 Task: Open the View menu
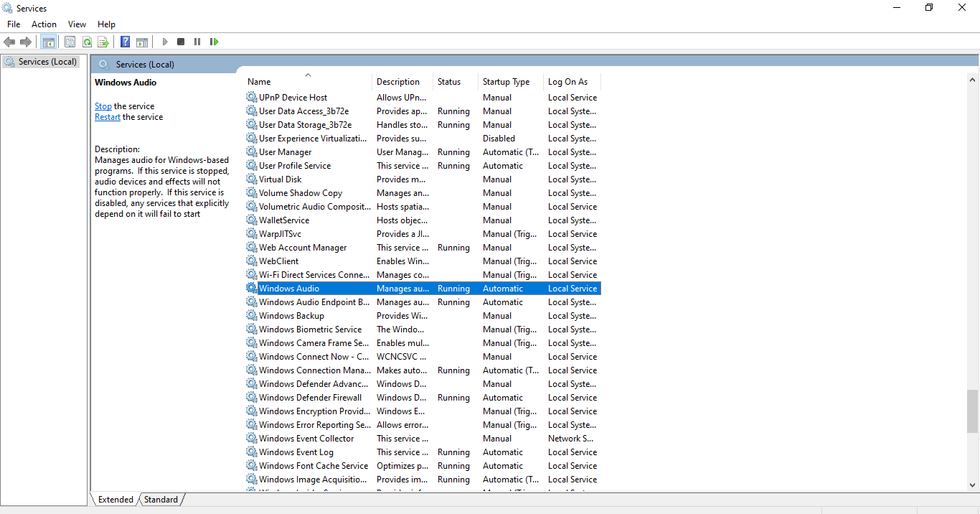tap(77, 24)
